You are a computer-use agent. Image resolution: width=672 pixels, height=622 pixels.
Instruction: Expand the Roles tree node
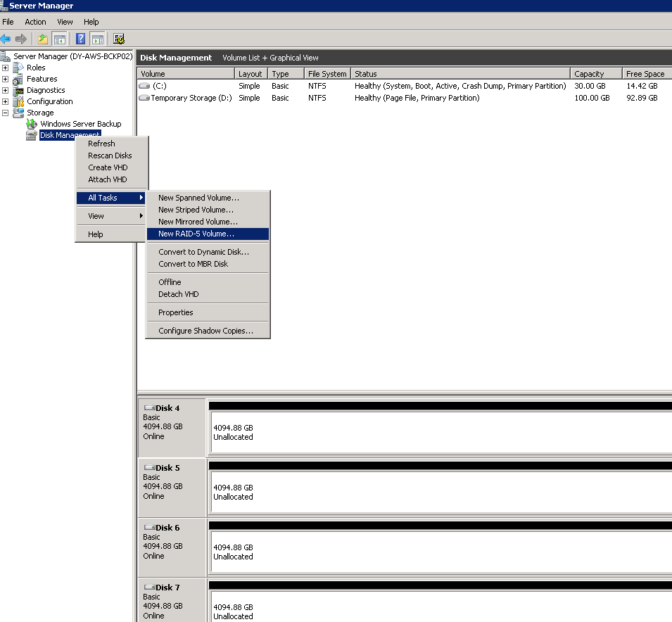[6, 68]
